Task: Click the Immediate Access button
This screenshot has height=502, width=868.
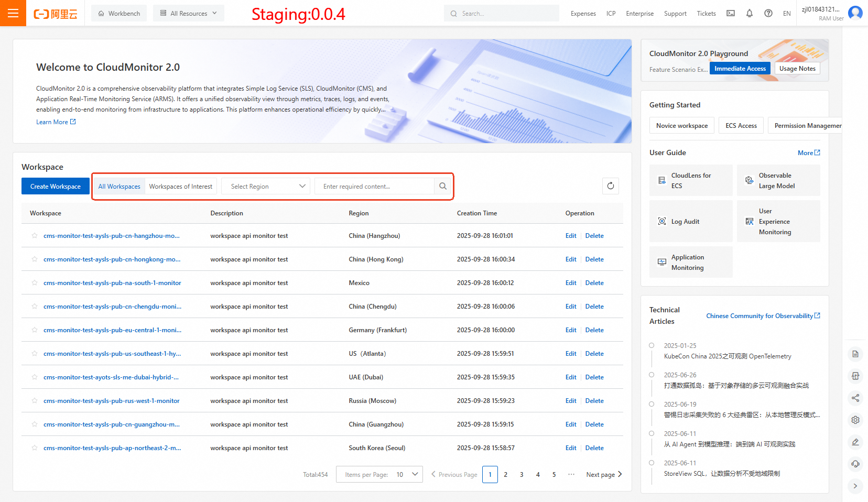Action: (740, 69)
